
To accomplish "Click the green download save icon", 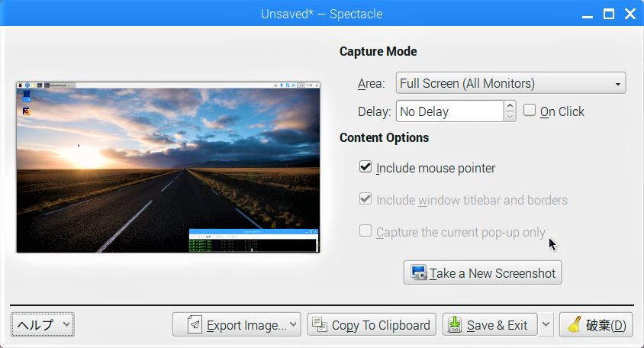I will click(455, 324).
